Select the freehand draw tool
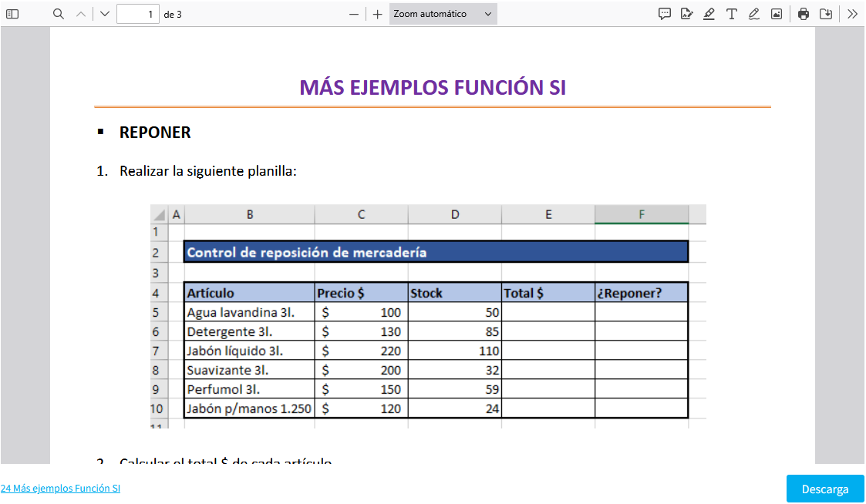 [754, 14]
